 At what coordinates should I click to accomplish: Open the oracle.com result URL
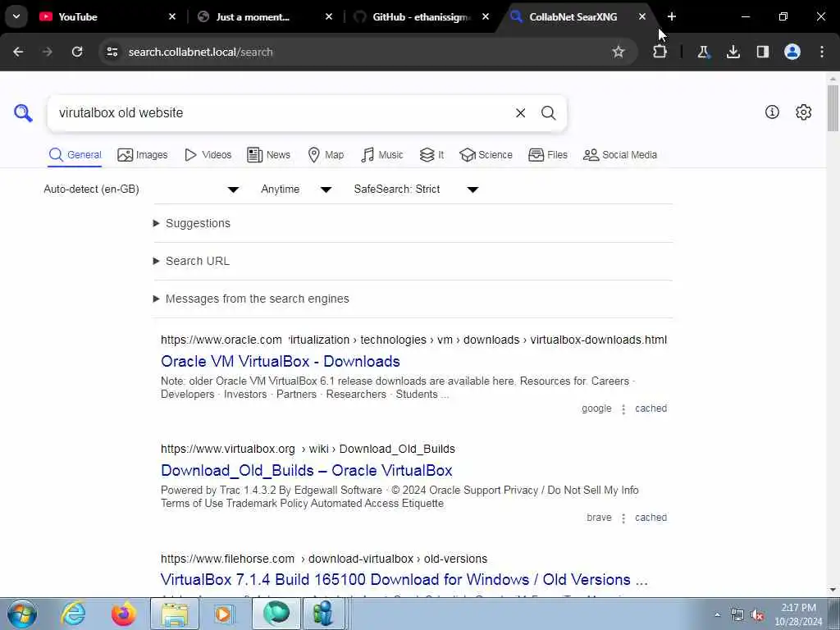pos(413,340)
